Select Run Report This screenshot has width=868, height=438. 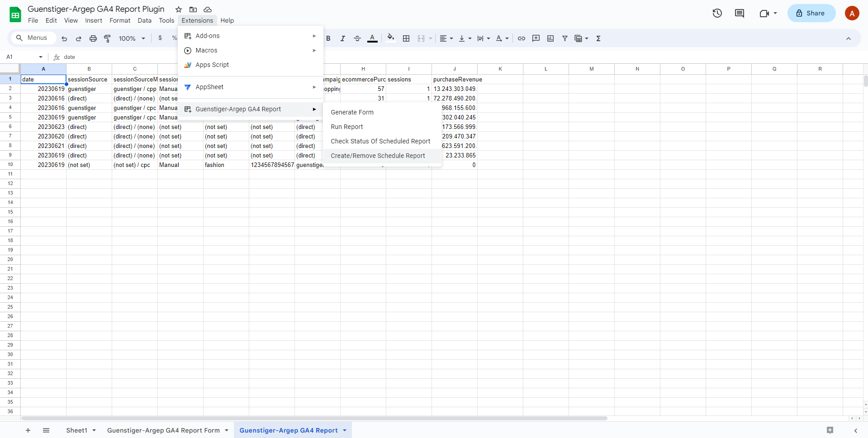click(382, 127)
